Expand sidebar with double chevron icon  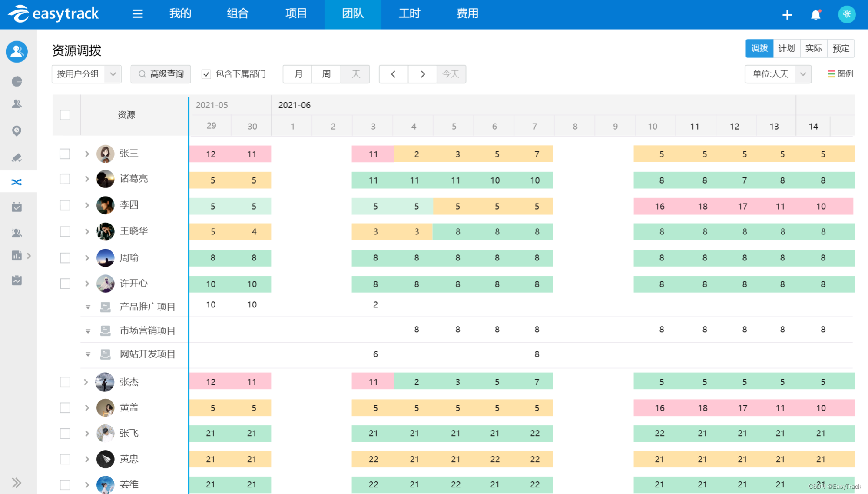point(17,483)
